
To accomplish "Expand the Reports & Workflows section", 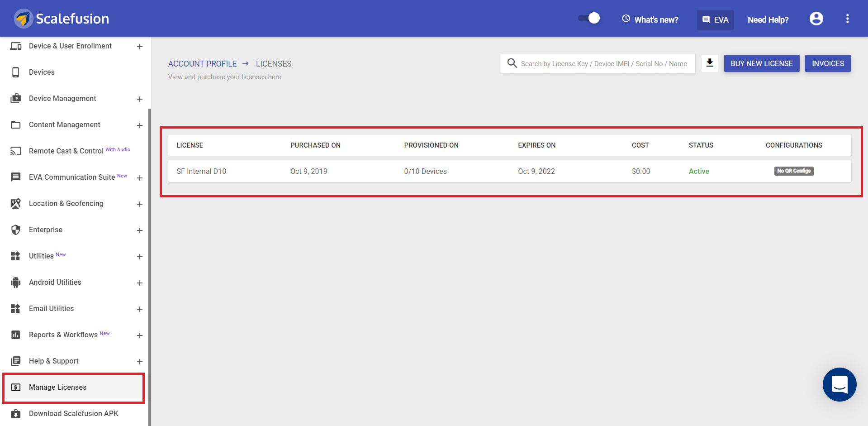I will point(140,335).
